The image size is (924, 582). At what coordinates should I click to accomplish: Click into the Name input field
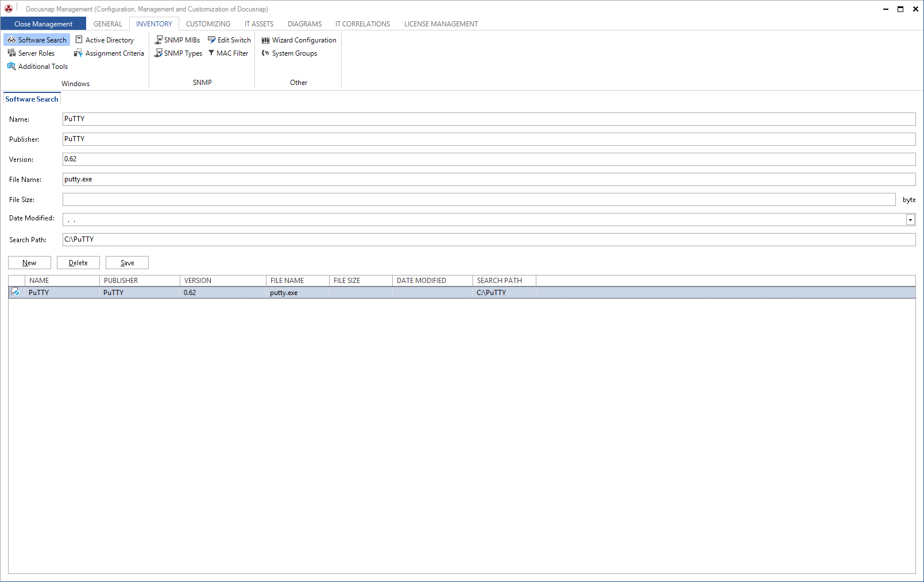489,119
